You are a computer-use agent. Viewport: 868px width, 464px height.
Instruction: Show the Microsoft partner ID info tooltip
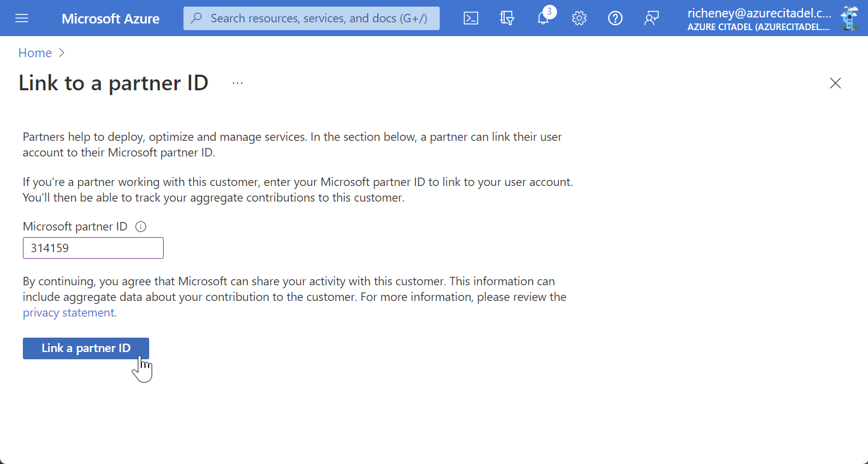[140, 226]
